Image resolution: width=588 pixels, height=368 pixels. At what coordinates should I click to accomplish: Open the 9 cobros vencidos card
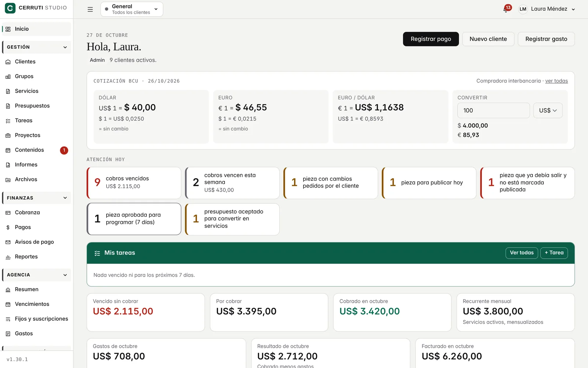[x=134, y=183]
